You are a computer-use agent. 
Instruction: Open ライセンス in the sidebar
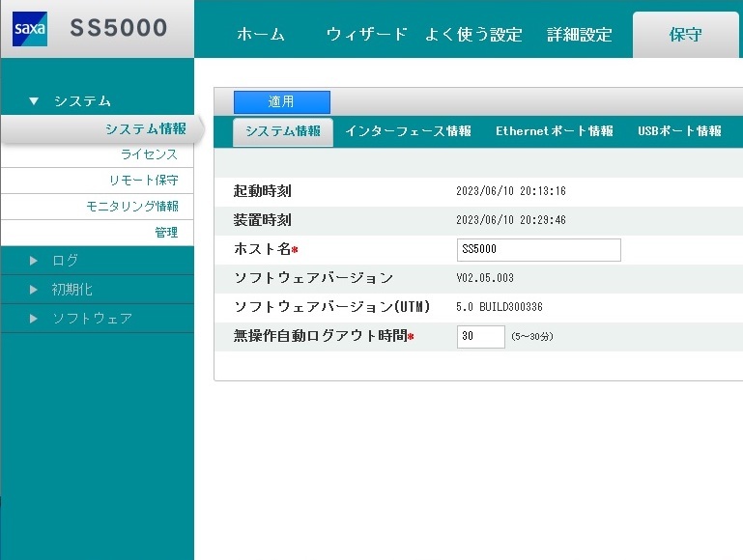click(x=98, y=154)
